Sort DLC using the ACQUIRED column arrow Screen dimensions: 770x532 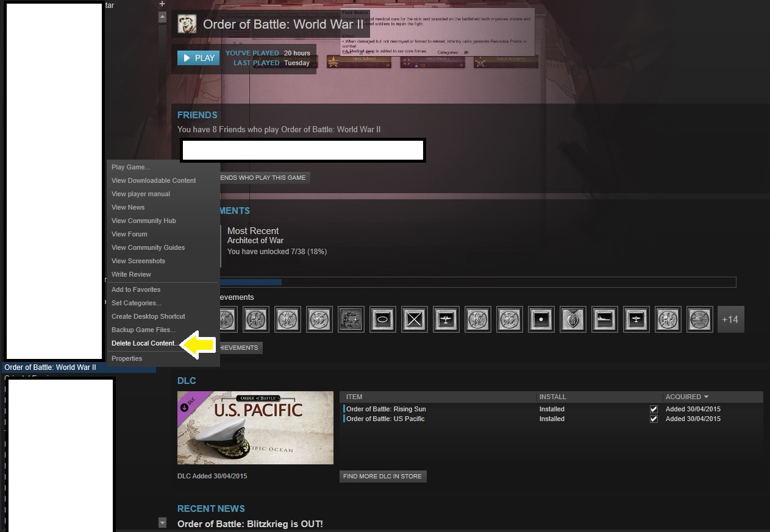tap(706, 397)
